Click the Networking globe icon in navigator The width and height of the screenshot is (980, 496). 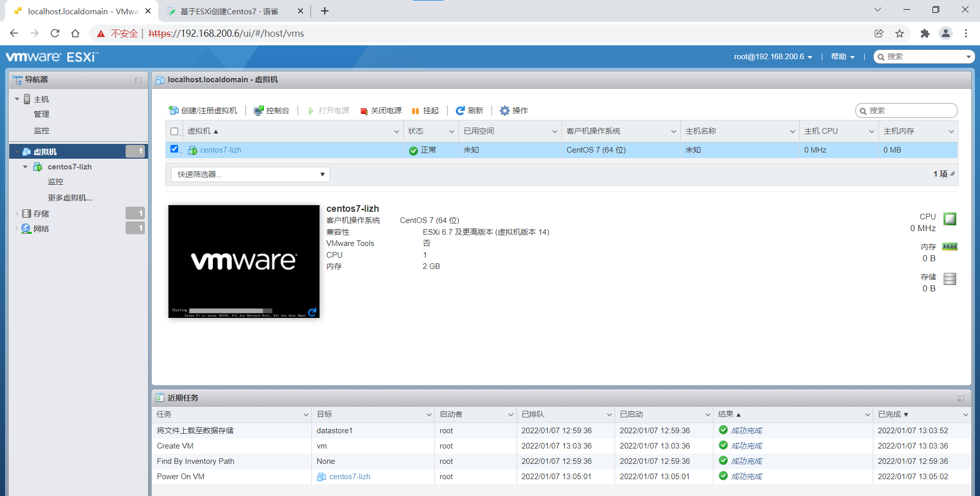pyautogui.click(x=27, y=229)
